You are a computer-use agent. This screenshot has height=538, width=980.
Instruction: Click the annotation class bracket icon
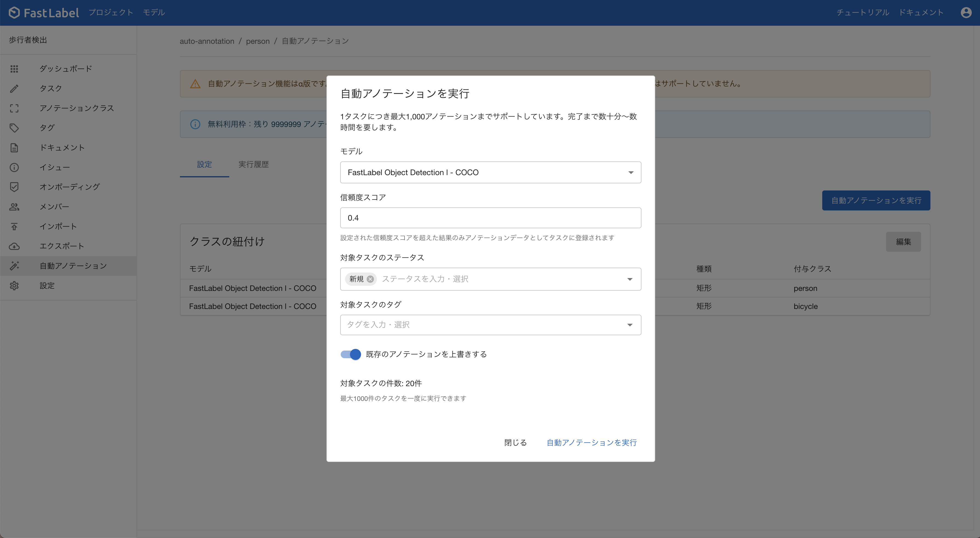tap(14, 108)
